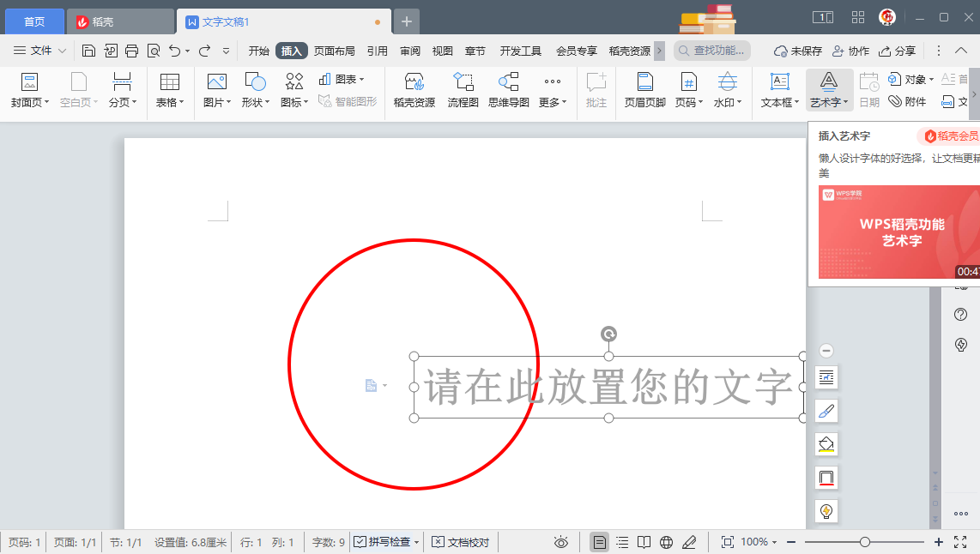Image resolution: width=980 pixels, height=554 pixels.
Task: Expand the undo history dropdown arrow
Action: [187, 51]
